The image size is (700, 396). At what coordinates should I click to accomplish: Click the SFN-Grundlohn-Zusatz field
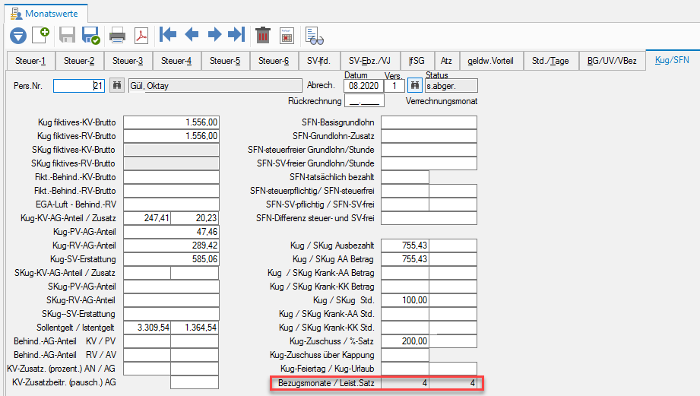[x=429, y=136]
